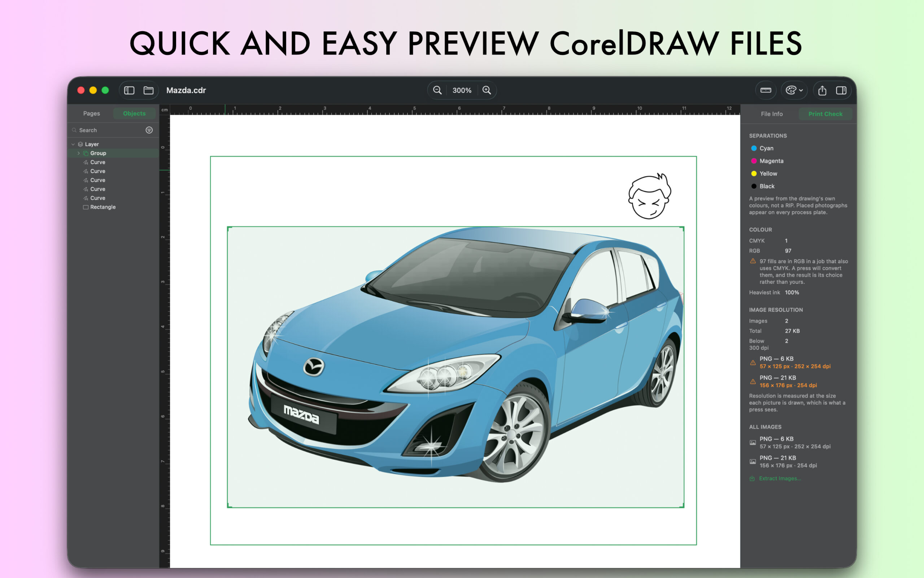Click the Mazda.cdr file title
924x578 pixels.
click(x=186, y=90)
